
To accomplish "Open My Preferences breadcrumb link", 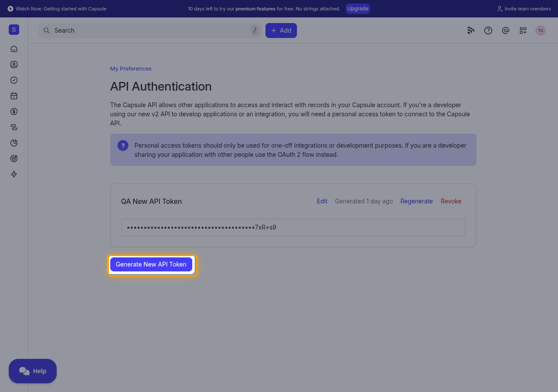I will (x=131, y=68).
